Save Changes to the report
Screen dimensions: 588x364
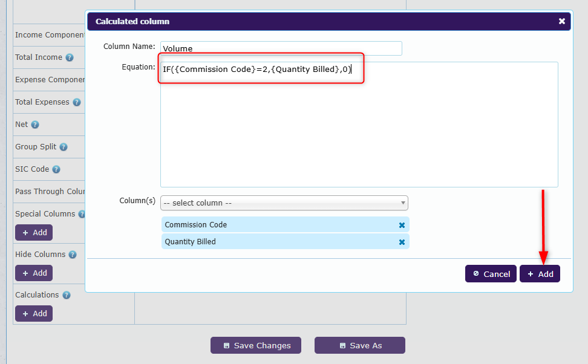[x=256, y=345]
